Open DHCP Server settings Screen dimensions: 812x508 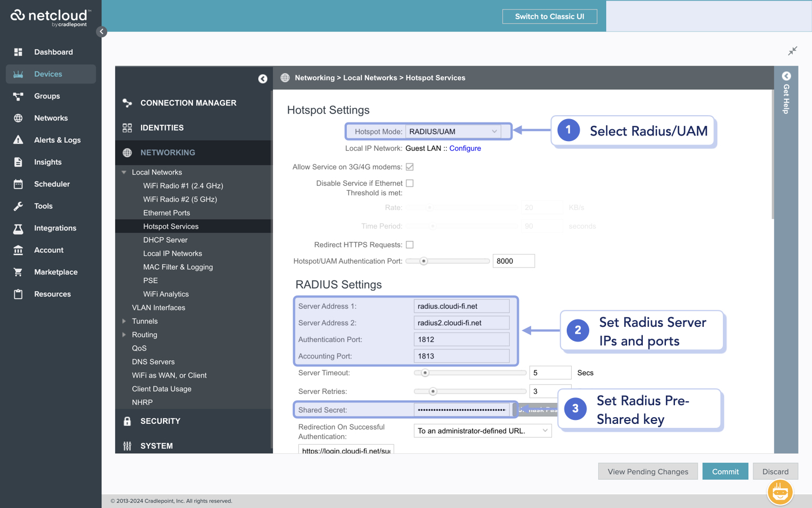pyautogui.click(x=165, y=240)
